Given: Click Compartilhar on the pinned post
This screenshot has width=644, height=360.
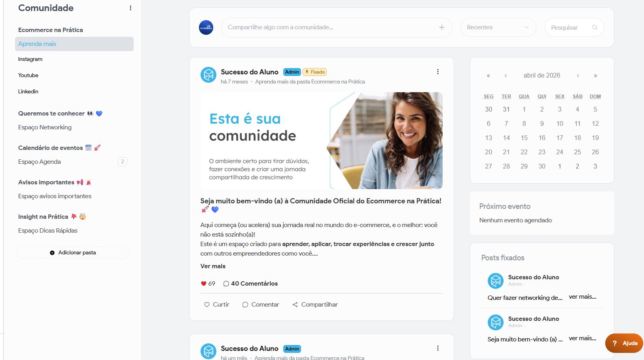Looking at the screenshot, I should [315, 305].
